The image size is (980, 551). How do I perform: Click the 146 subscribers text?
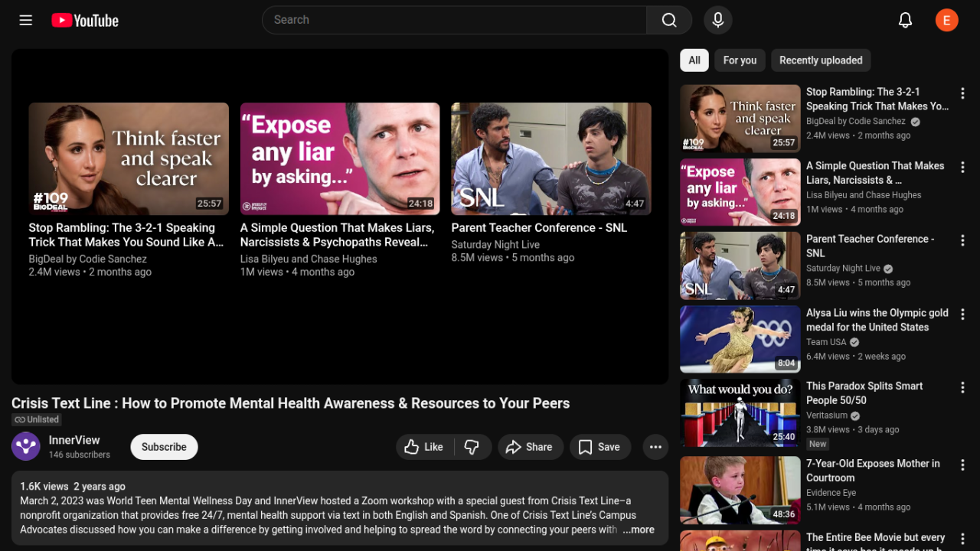point(80,455)
